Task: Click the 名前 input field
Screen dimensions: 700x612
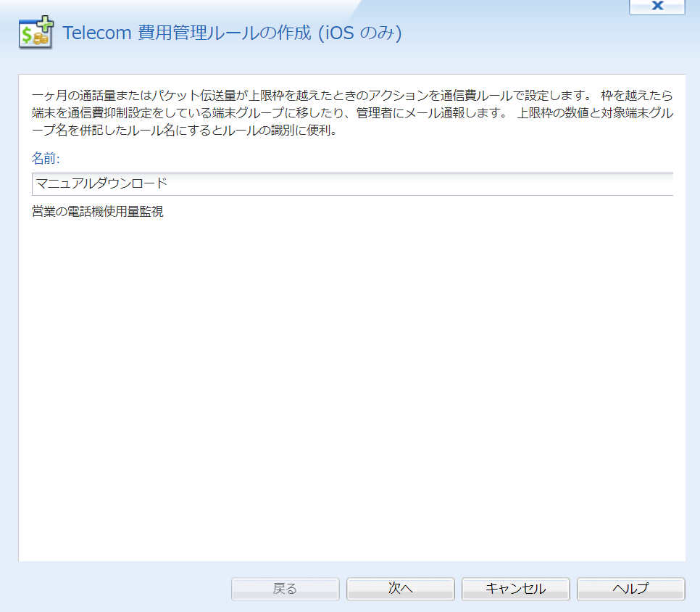Action: pos(352,184)
